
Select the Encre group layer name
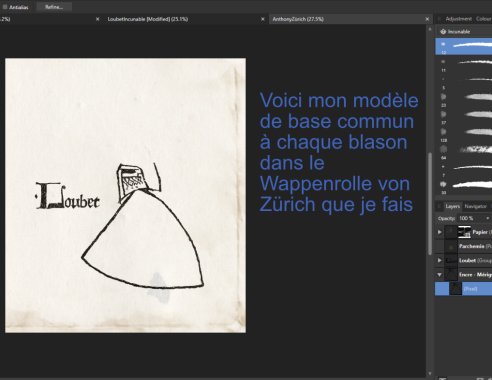(475, 275)
